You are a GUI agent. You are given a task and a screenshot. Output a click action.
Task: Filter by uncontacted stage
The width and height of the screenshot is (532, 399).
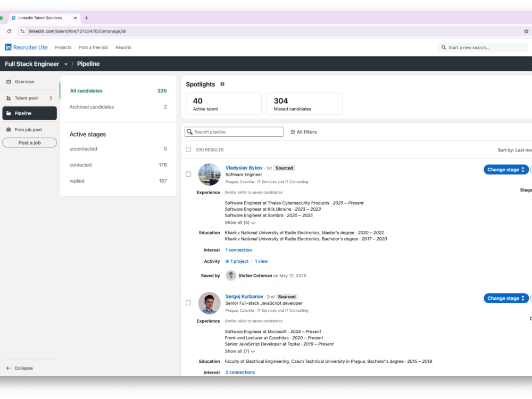tap(118, 149)
